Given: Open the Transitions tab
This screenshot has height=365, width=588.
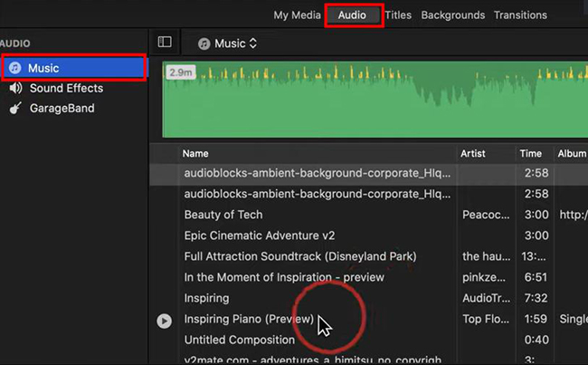Looking at the screenshot, I should point(520,15).
